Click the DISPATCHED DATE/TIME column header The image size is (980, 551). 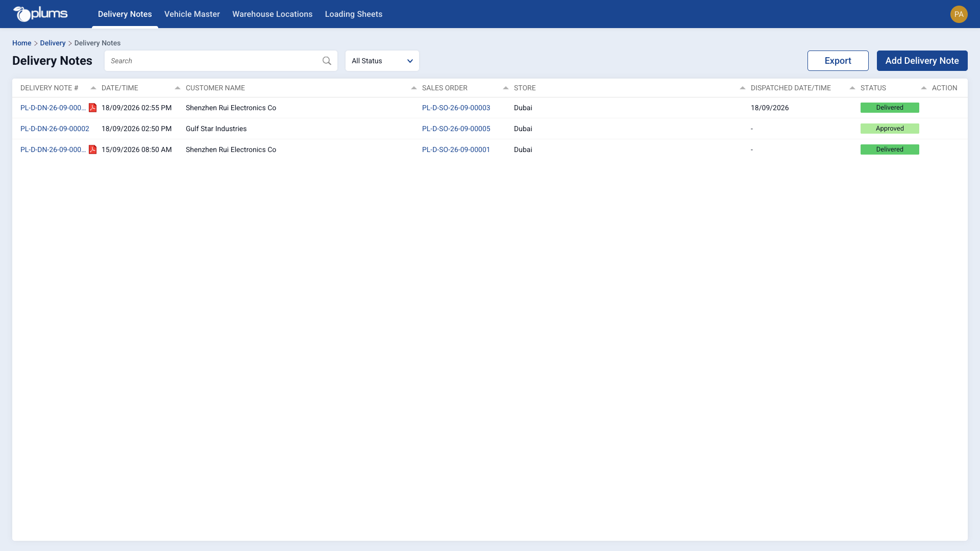[x=791, y=88]
